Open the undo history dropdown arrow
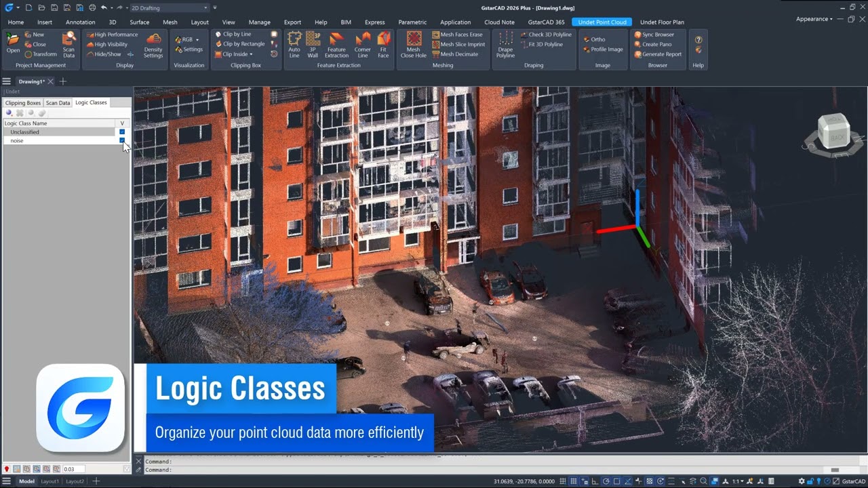Screen dimensions: 868x488 click(111, 7)
